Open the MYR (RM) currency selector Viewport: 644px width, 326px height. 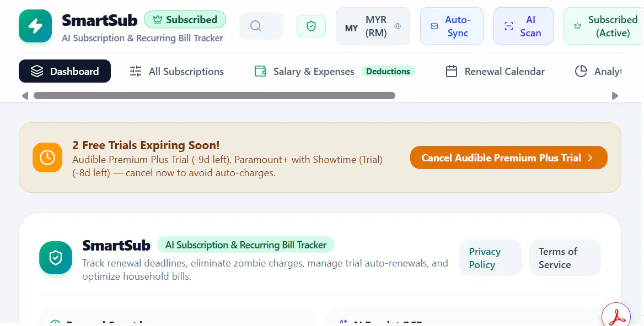(x=373, y=26)
